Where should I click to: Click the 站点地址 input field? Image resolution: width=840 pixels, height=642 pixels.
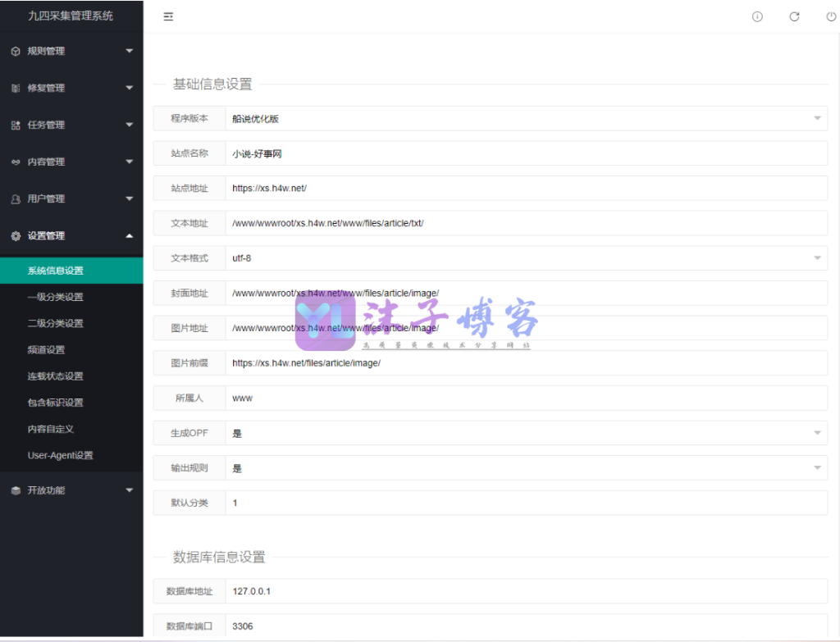(526, 188)
